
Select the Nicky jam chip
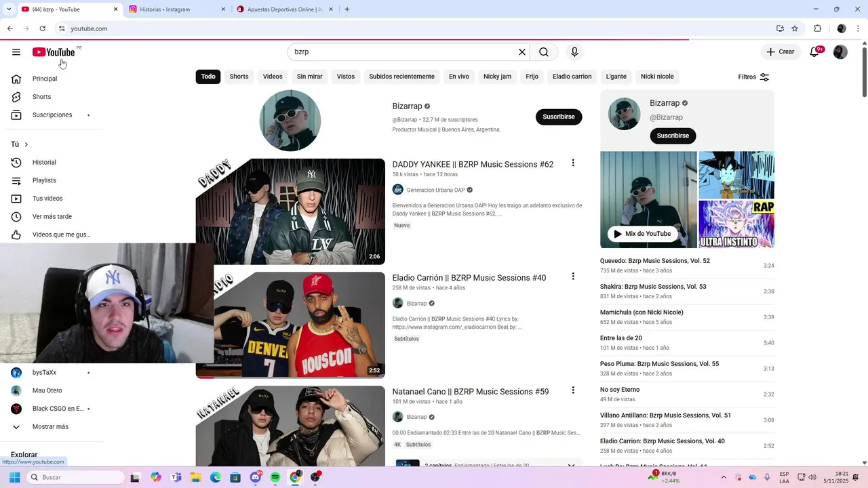[x=497, y=77]
